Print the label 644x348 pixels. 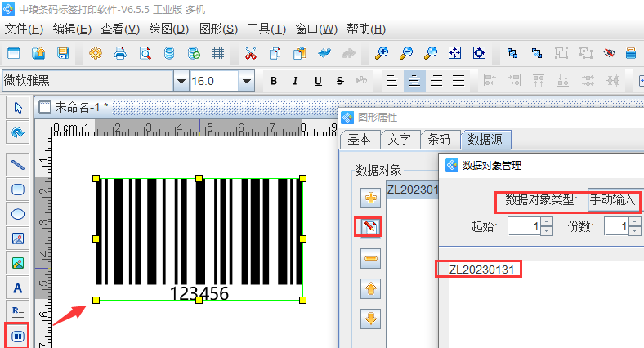pyautogui.click(x=120, y=53)
